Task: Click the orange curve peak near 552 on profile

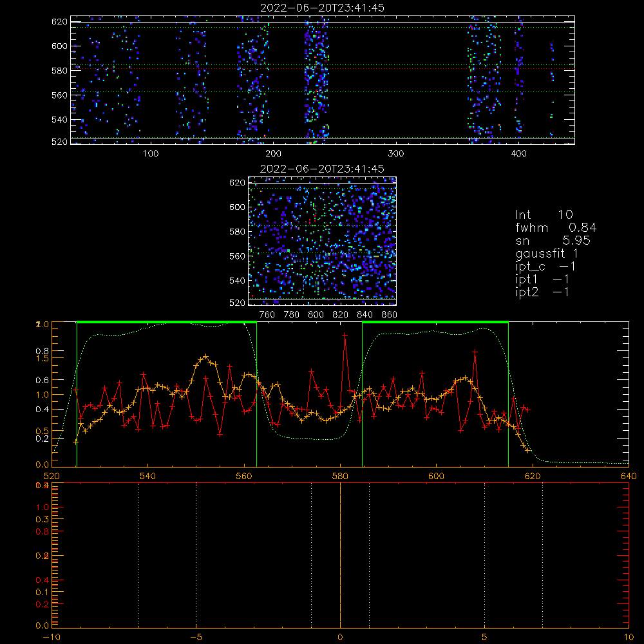Action: point(206,357)
